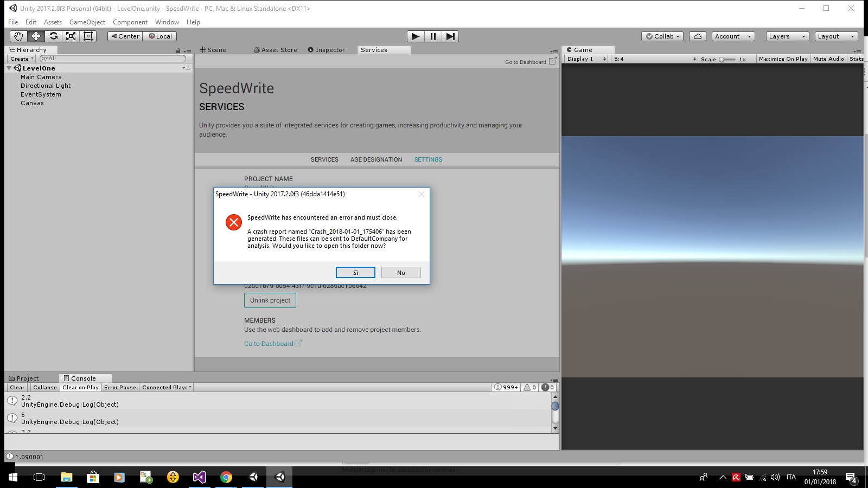Viewport: 868px width, 488px height.
Task: Open the GameObject menu
Action: (87, 22)
